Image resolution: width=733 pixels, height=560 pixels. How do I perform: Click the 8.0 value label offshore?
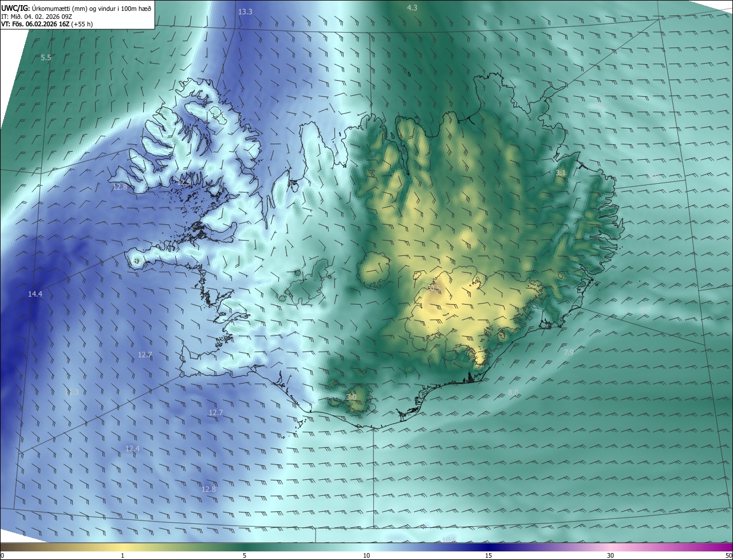(x=513, y=392)
